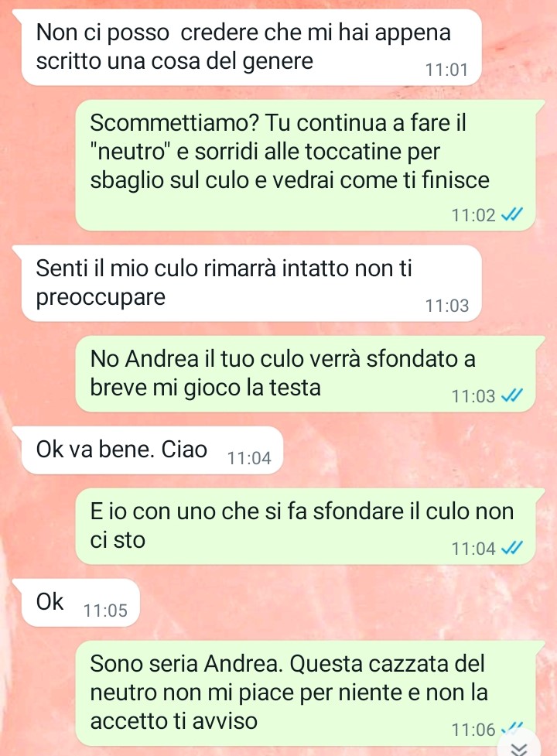Tap the 'Ok va bene. Ciao' bubble

pos(152,450)
